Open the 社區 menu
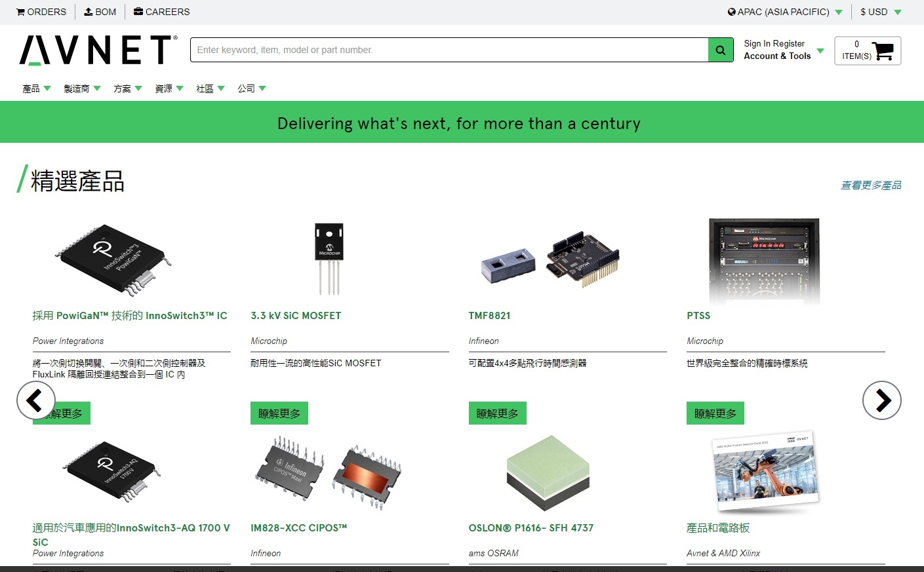The image size is (924, 572). (x=211, y=88)
